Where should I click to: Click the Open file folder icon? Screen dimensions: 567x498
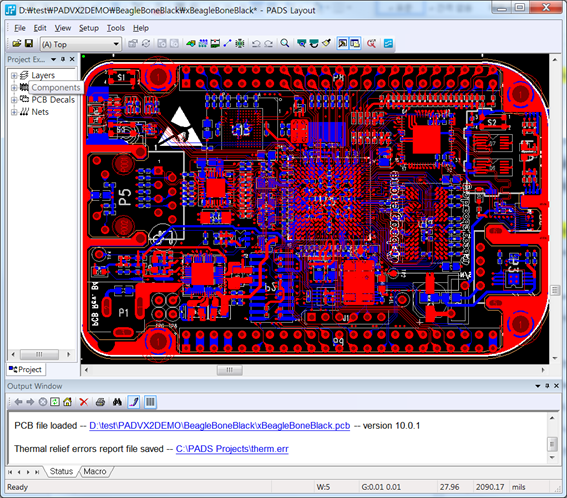coord(17,44)
